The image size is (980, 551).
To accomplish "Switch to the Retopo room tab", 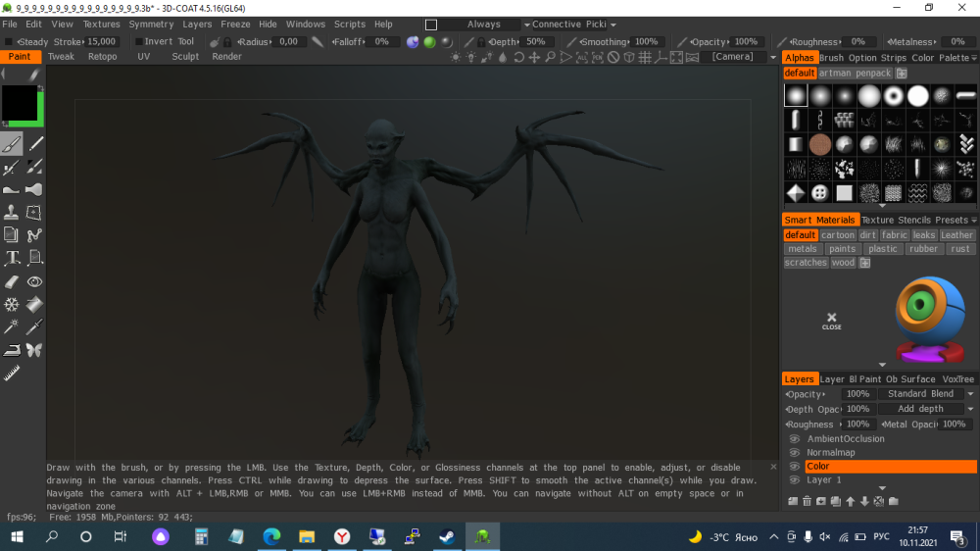I will (x=103, y=56).
